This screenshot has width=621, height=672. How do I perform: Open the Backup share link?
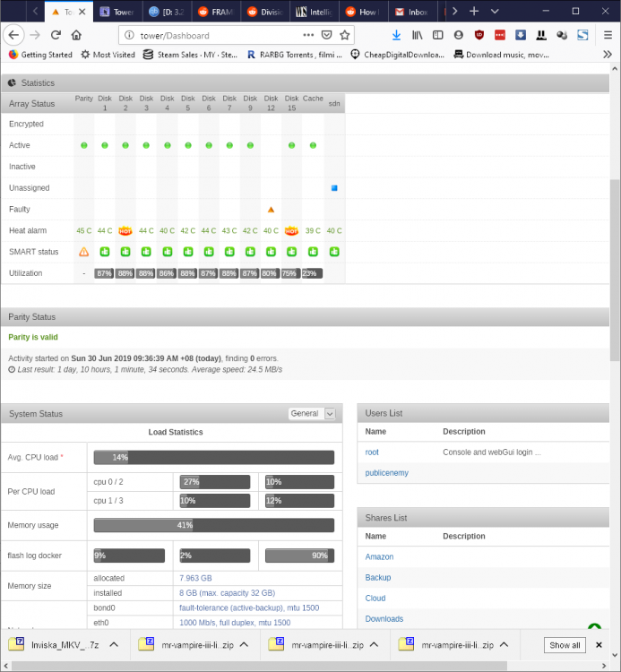click(378, 577)
